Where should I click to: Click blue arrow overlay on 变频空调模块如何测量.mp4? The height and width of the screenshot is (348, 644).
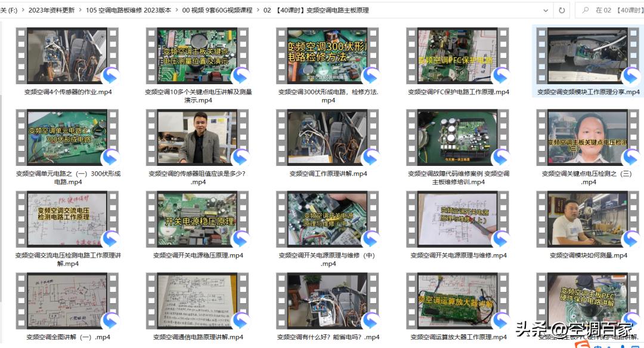(631, 238)
